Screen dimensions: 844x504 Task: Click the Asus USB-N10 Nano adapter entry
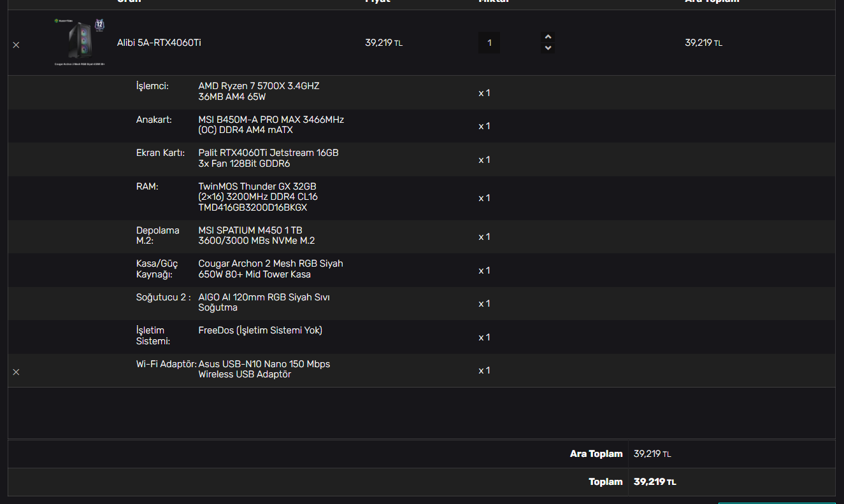[x=264, y=369]
